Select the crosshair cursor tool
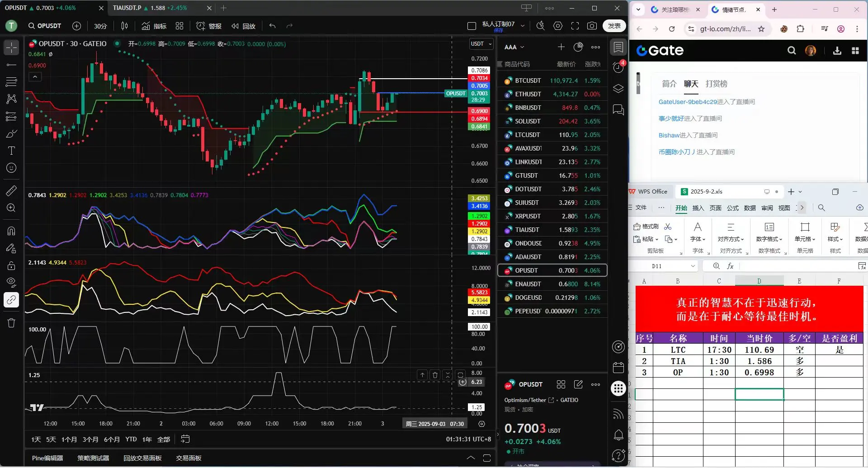Image resolution: width=868 pixels, height=468 pixels. coord(11,47)
